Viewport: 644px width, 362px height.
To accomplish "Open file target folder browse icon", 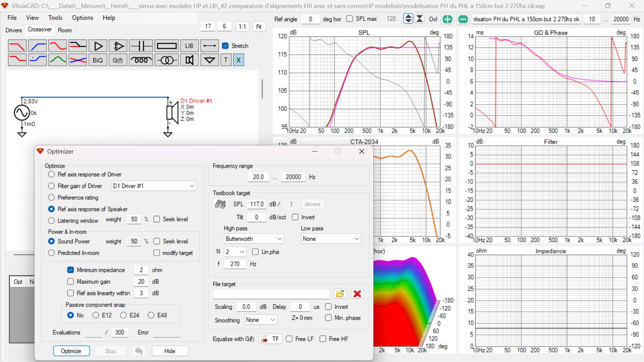I will [x=340, y=294].
